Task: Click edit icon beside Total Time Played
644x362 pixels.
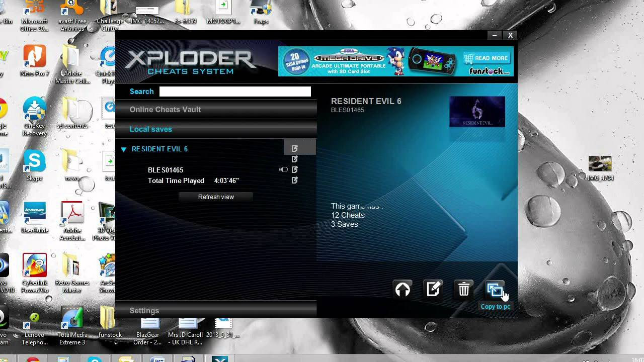Action: click(x=295, y=180)
